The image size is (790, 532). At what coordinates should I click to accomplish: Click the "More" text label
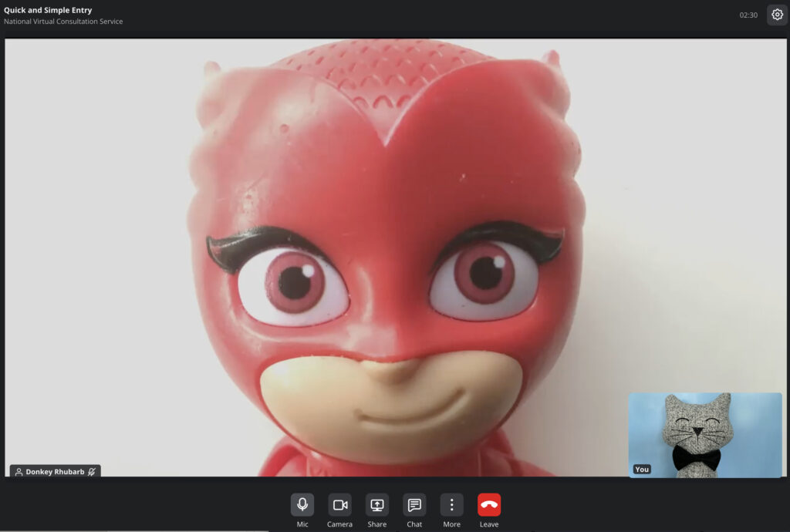click(451, 524)
